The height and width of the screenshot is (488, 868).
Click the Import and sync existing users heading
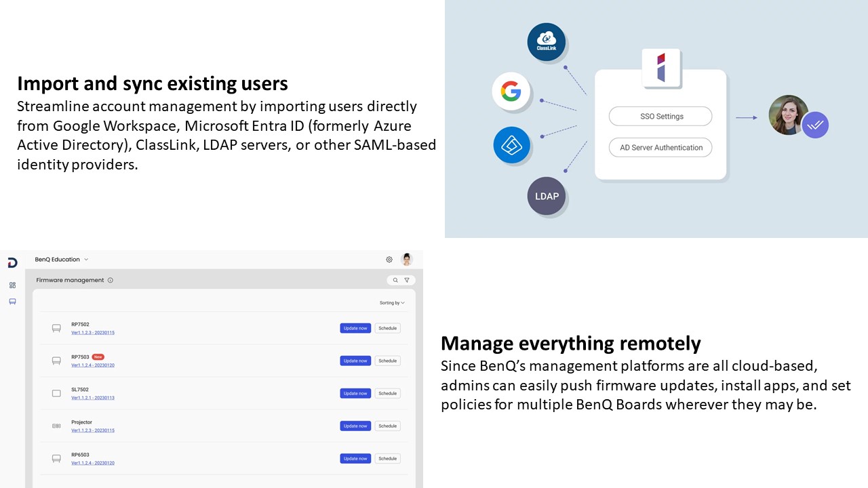click(x=153, y=83)
